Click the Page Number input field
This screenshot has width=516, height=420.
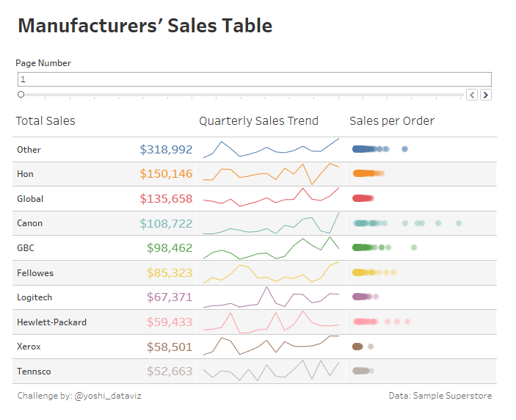click(254, 79)
